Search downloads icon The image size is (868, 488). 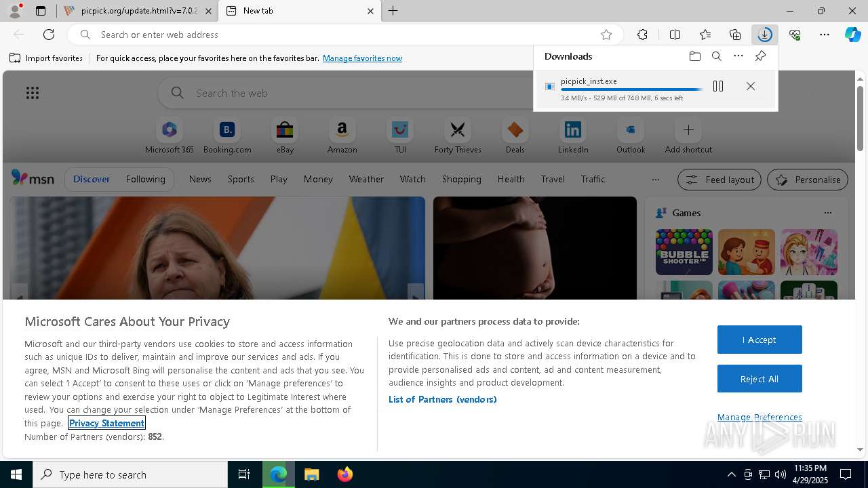[x=716, y=56]
